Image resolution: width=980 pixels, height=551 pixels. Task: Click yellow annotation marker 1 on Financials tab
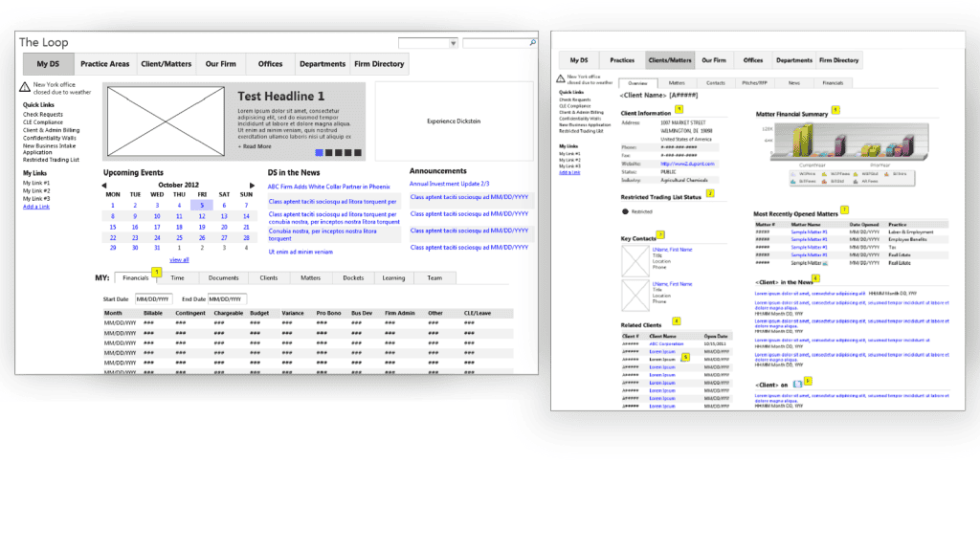(156, 273)
